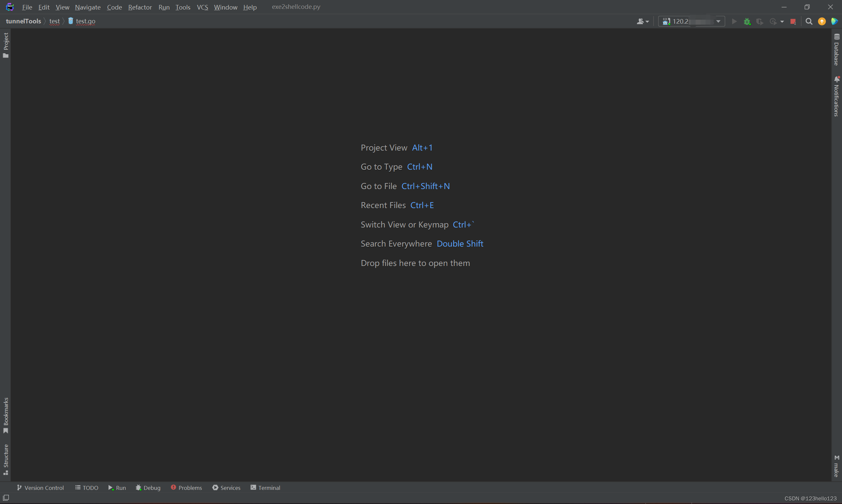Open the Project tool window sidebar tab
The image size is (842, 504).
coord(6,45)
